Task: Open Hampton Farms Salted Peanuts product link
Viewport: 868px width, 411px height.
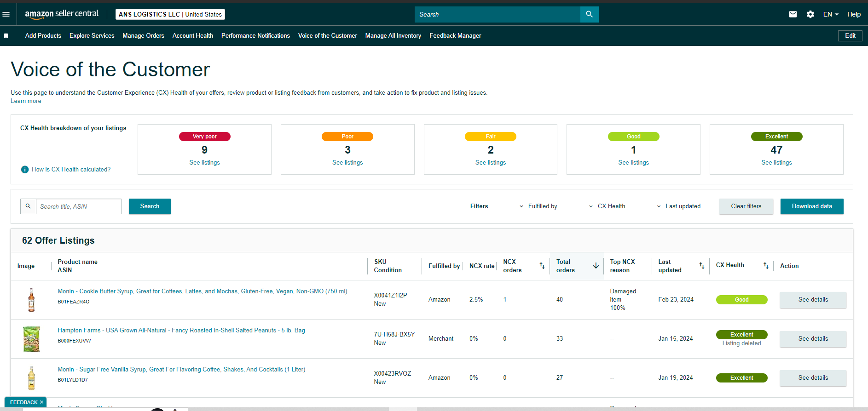Action: pos(181,331)
